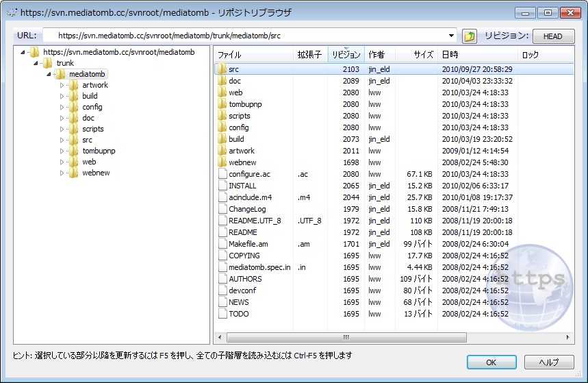Click the artwork folder icon in file list
The image size is (588, 383).
tap(222, 151)
